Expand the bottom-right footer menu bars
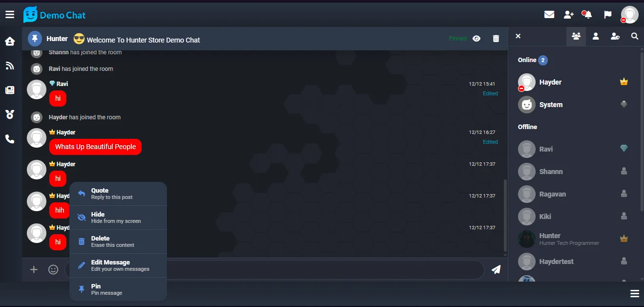This screenshot has height=307, width=644. pyautogui.click(x=635, y=294)
